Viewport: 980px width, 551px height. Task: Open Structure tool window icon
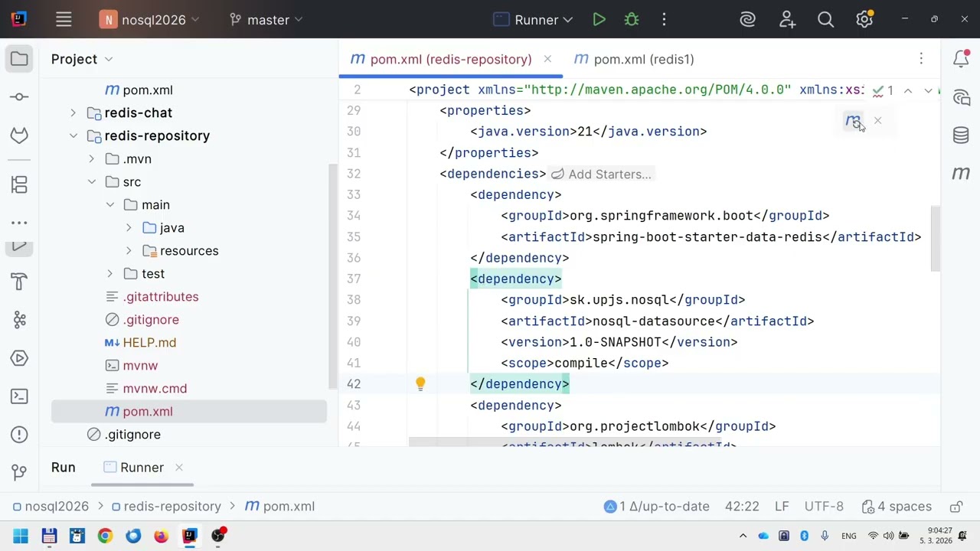pyautogui.click(x=19, y=184)
